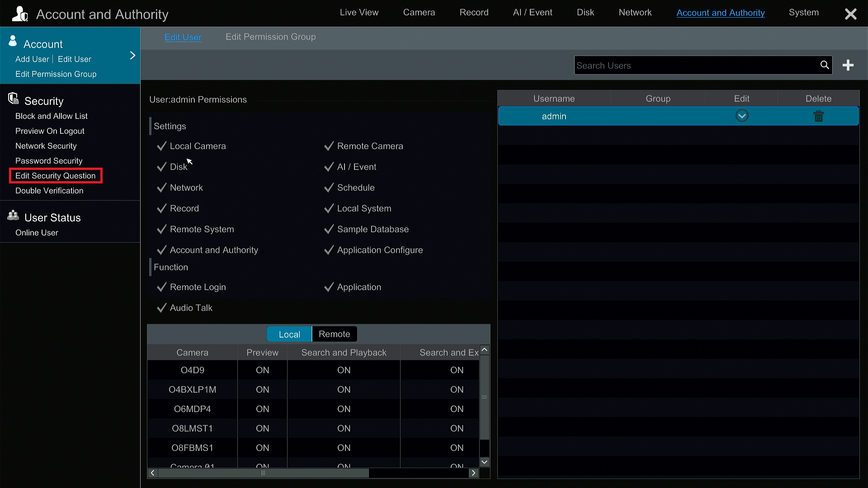
Task: Click the plus icon to add user
Action: point(848,65)
